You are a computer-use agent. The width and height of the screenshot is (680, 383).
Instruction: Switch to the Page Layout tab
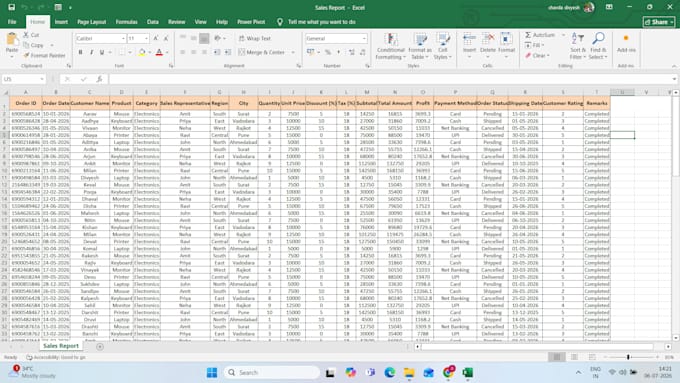coord(92,22)
